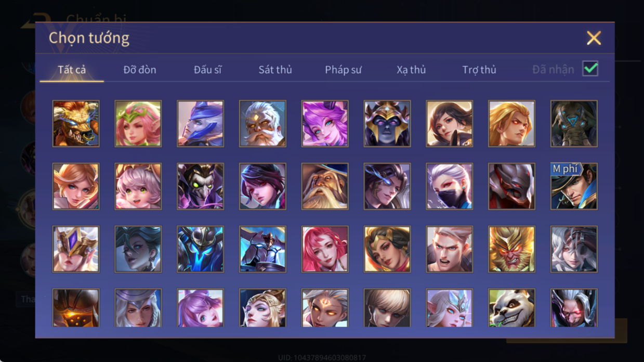Image resolution: width=644 pixels, height=362 pixels.
Task: Open the Đấu sĩ tab
Action: (x=208, y=70)
